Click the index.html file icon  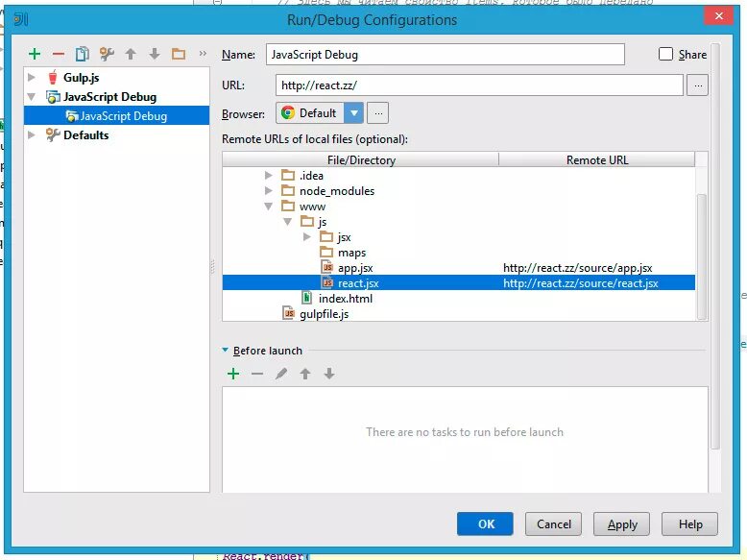[307, 299]
